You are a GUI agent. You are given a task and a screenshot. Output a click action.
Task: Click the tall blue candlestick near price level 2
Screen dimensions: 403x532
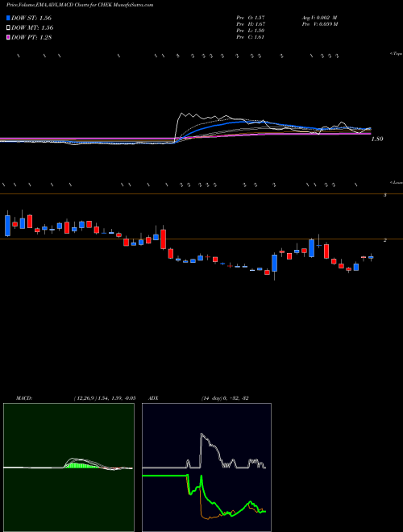tap(311, 248)
